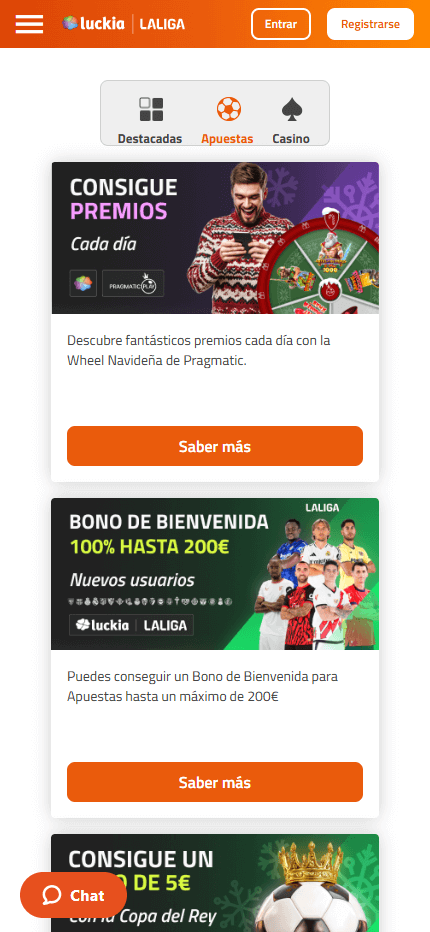The width and height of the screenshot is (430, 932).
Task: Click the LALIGA text in header
Action: 162,24
